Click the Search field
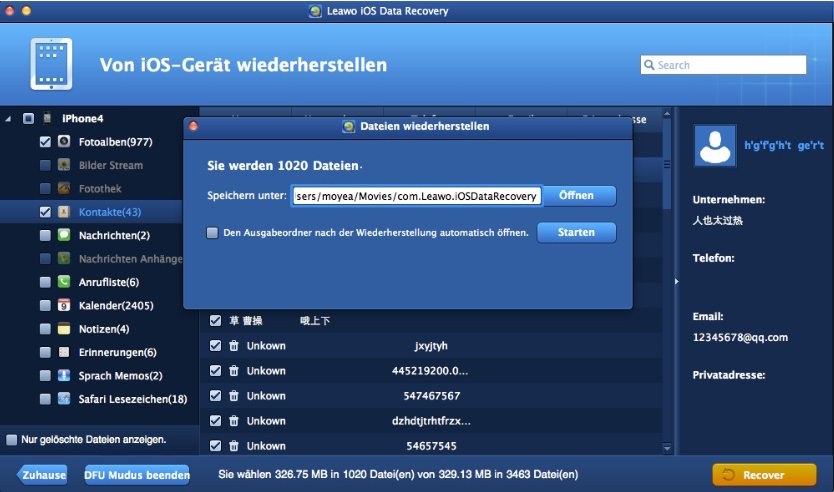The width and height of the screenshot is (834, 492). [723, 65]
